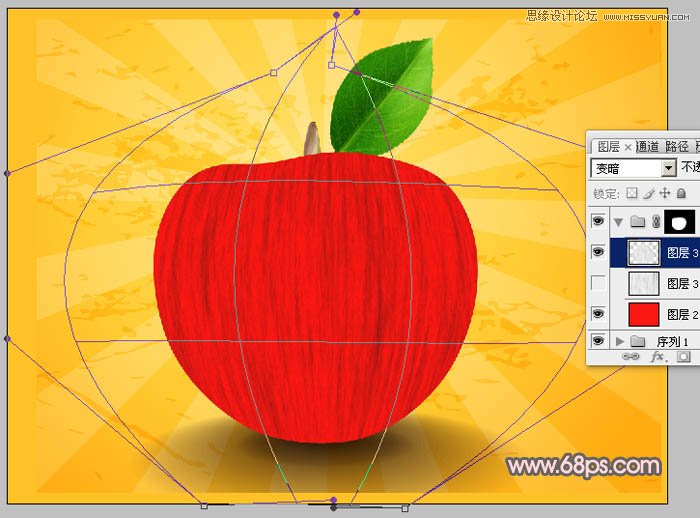Click the red 图层 2 thumbnail
The height and width of the screenshot is (518, 700).
pos(643,314)
